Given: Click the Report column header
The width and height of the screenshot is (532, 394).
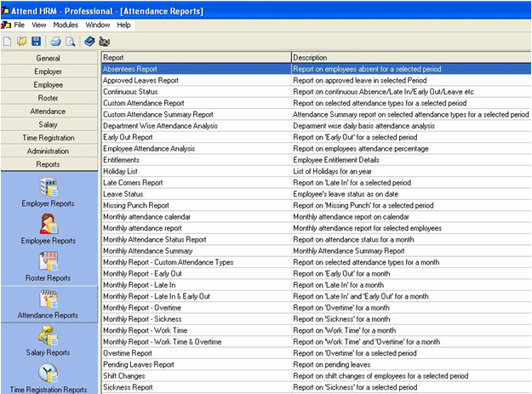Looking at the screenshot, I should [196, 57].
